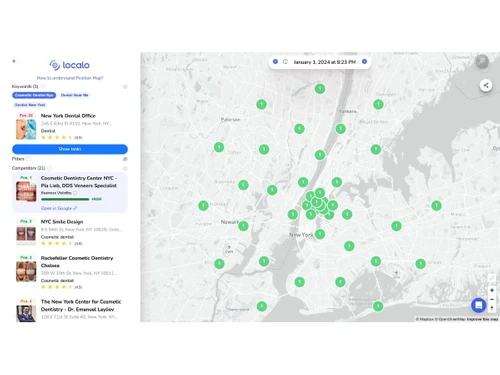Screen dimensions: 500x375
Task: Click the green pin above the Paterson label
Action: (x=261, y=104)
